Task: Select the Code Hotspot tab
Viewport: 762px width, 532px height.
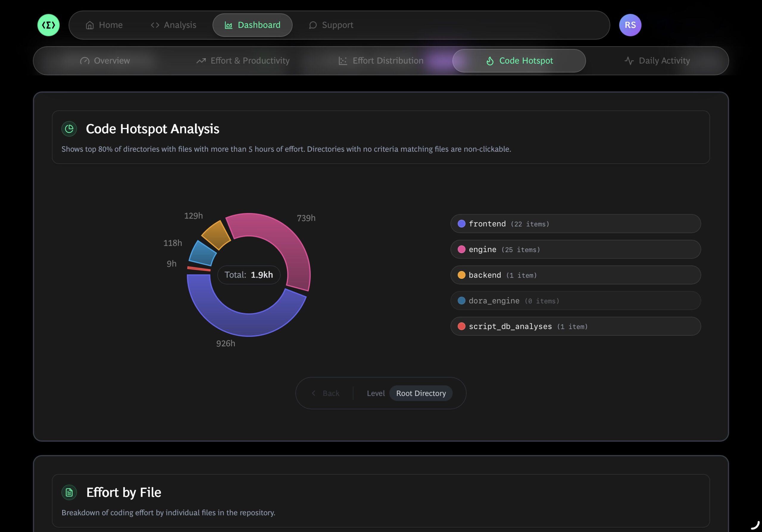Action: tap(519, 61)
